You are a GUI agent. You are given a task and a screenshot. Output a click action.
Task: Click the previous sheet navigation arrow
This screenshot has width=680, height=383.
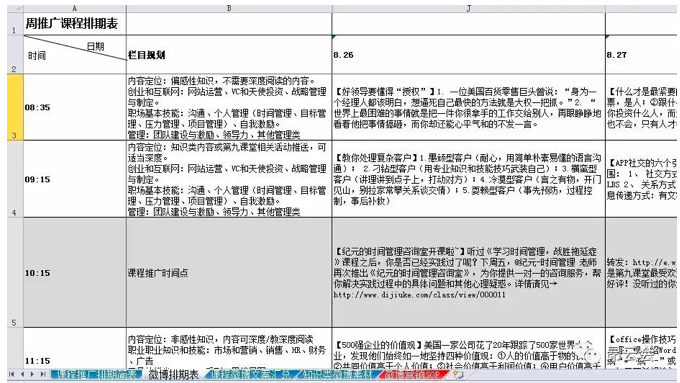tap(22, 374)
